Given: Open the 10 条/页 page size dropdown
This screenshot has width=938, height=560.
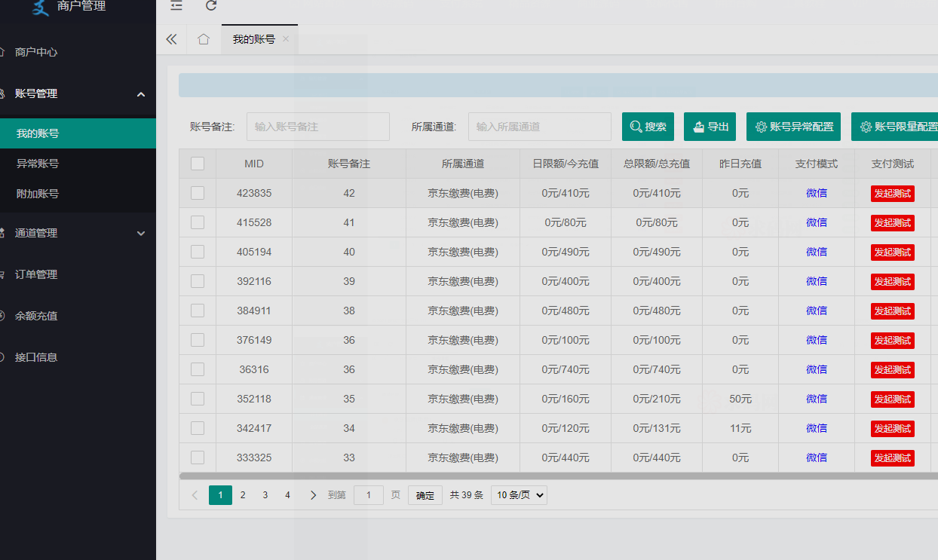Looking at the screenshot, I should click(519, 495).
